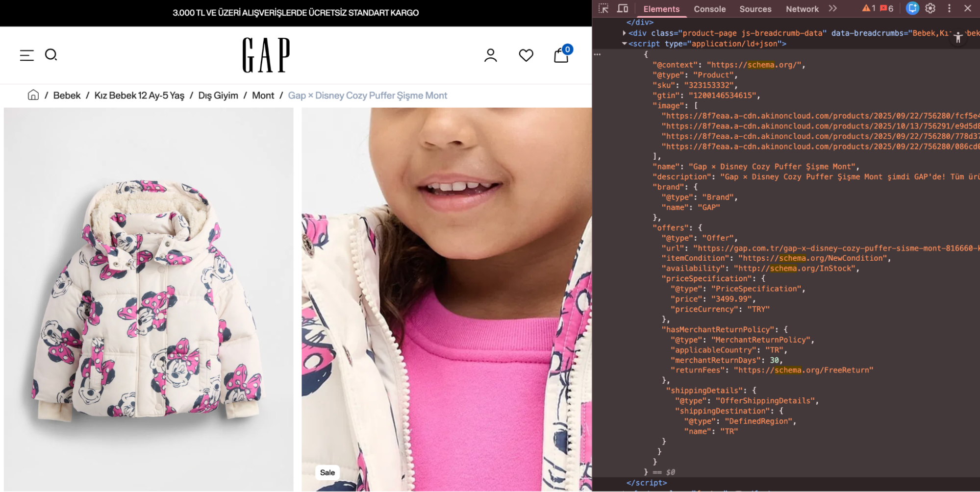Viewport: 980px width, 492px height.
Task: Click the "@type": "PriceSpecification" line
Action: click(x=738, y=289)
